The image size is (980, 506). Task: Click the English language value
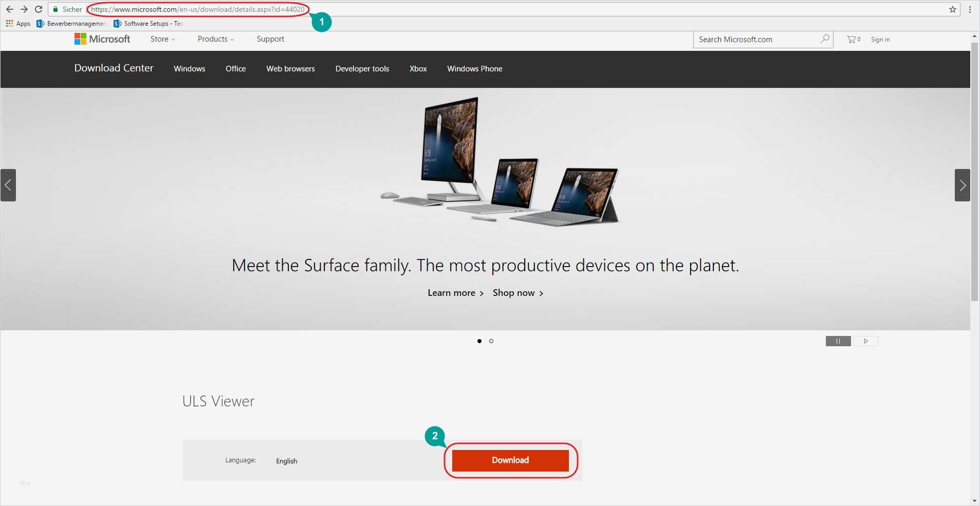coord(287,461)
